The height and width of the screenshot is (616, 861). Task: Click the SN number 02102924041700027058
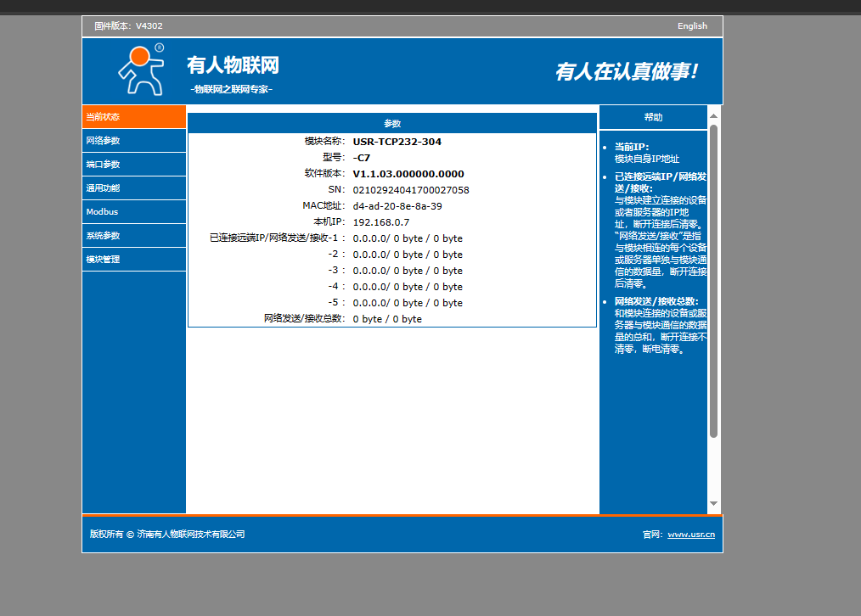tap(410, 190)
